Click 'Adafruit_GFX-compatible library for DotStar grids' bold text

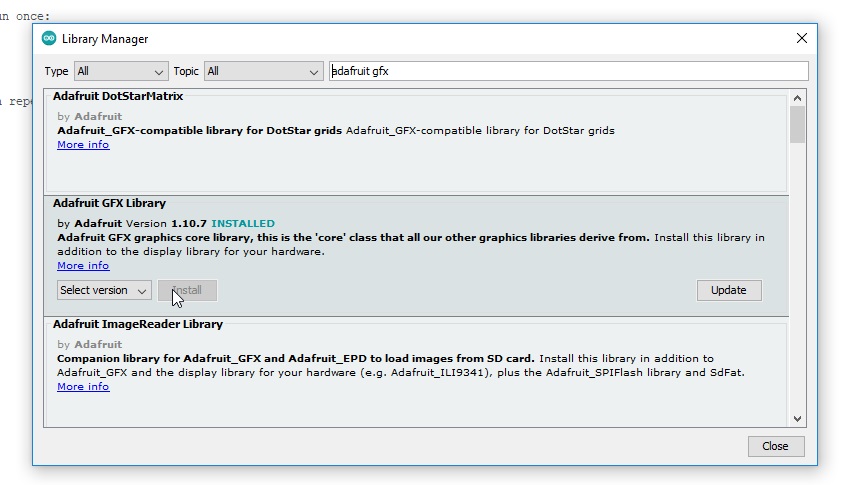[x=200, y=130]
